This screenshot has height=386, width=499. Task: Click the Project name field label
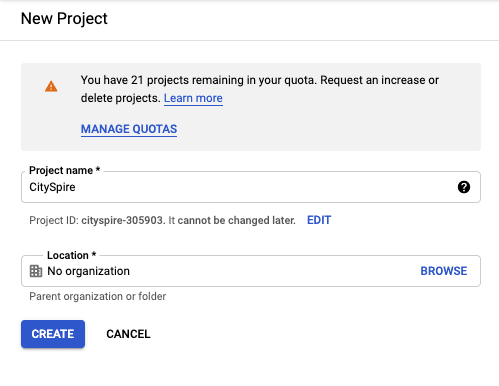point(64,170)
